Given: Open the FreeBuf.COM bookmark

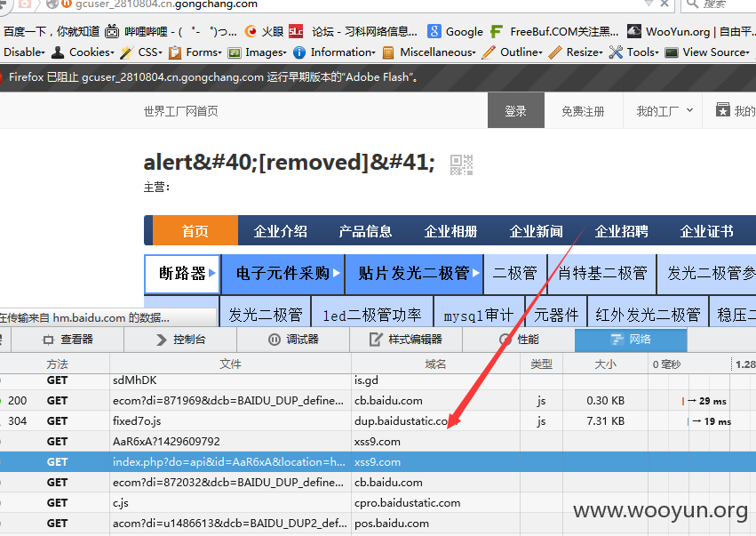Looking at the screenshot, I should click(x=554, y=31).
